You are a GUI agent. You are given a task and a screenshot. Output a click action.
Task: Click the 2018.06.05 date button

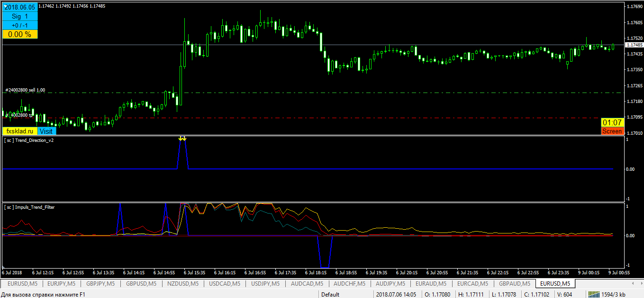click(20, 8)
